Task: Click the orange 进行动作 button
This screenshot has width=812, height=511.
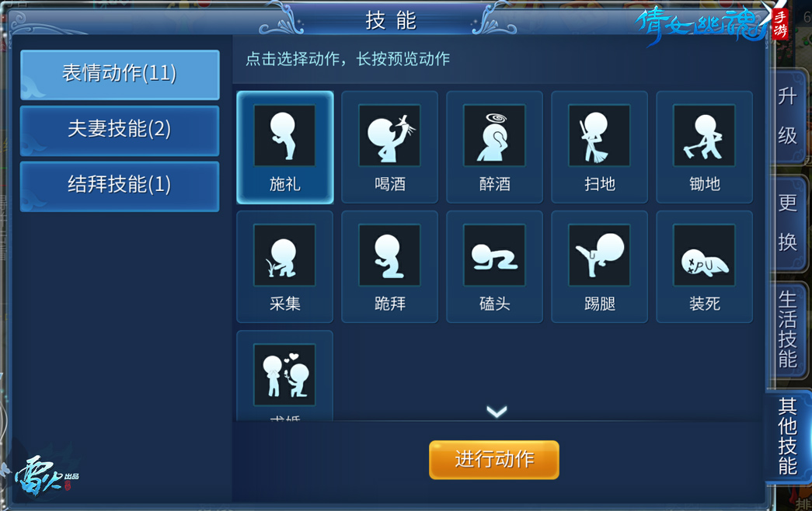Action: (494, 460)
